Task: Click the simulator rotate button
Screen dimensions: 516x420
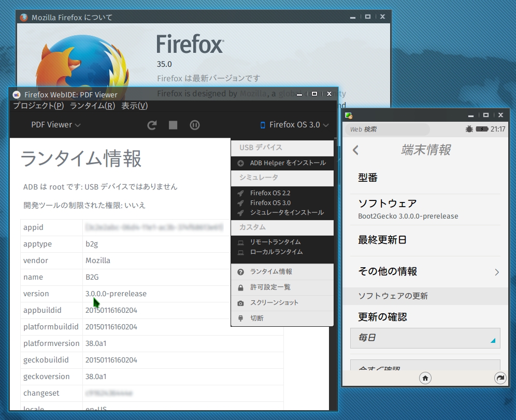Action: tap(500, 378)
